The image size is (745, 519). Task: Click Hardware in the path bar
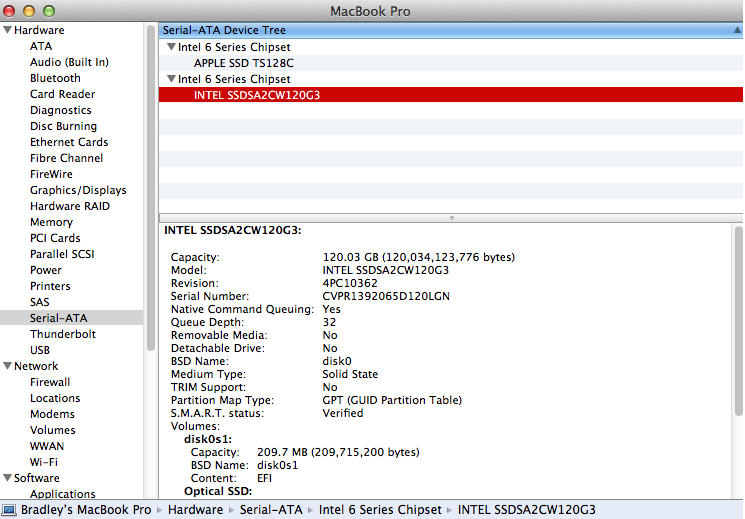point(195,510)
